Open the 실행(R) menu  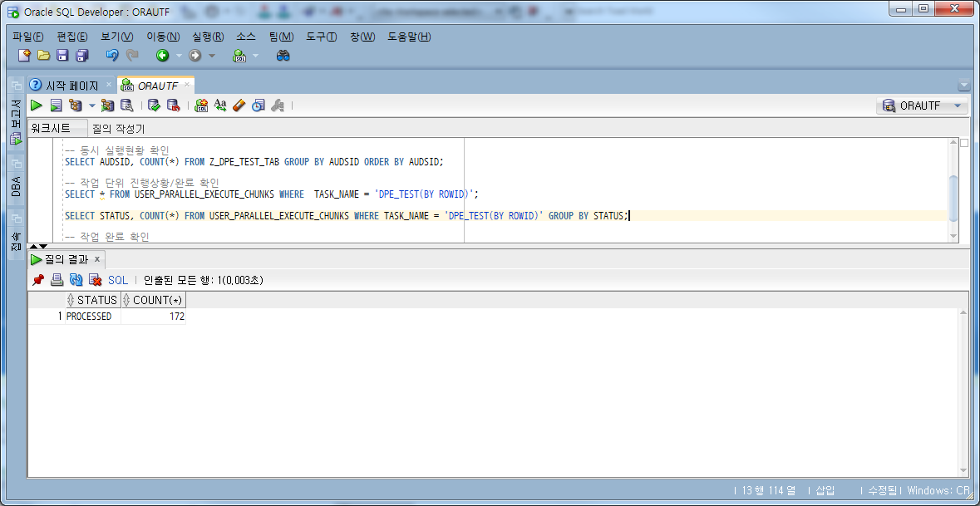(208, 37)
